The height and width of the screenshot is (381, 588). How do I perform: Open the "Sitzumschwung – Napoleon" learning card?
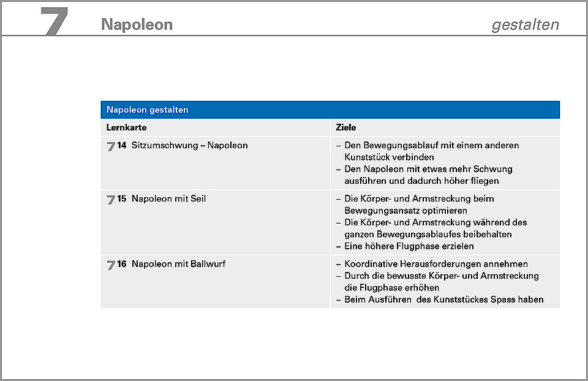[x=189, y=145]
